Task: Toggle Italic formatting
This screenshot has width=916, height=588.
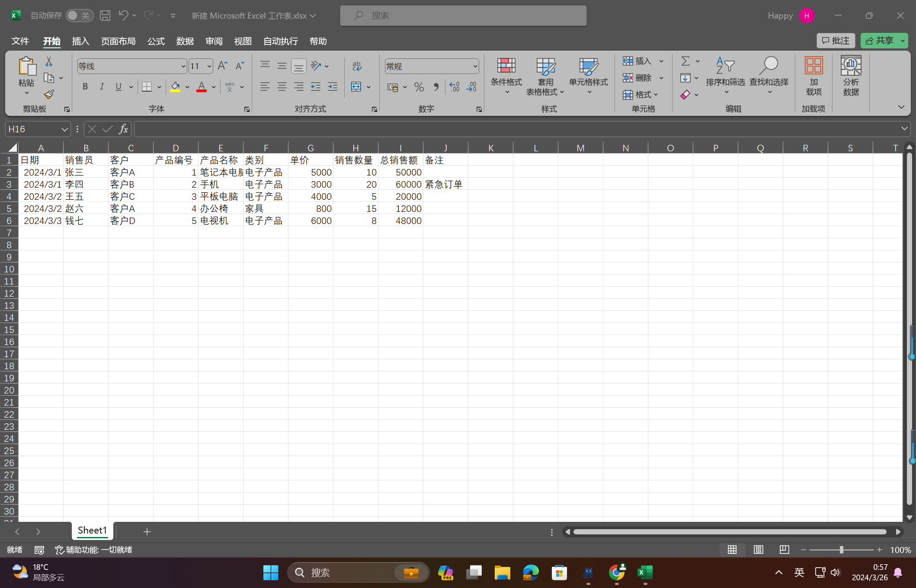Action: tap(102, 87)
